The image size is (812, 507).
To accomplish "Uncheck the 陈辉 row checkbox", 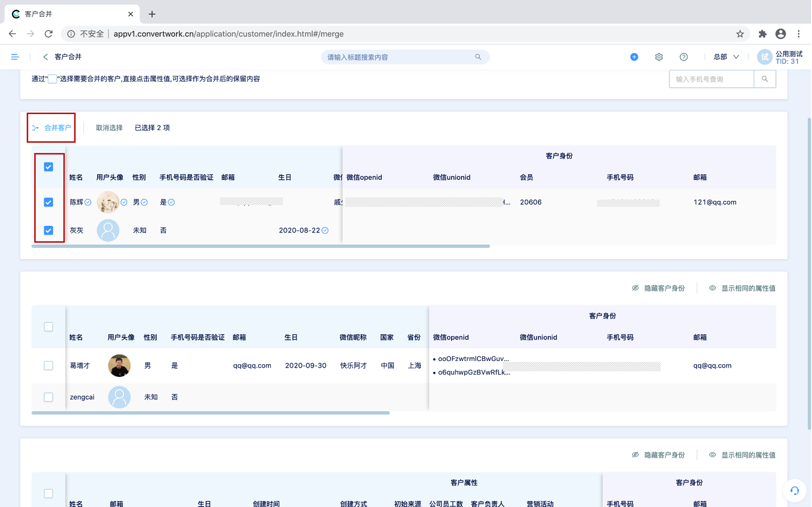I will pyautogui.click(x=49, y=202).
